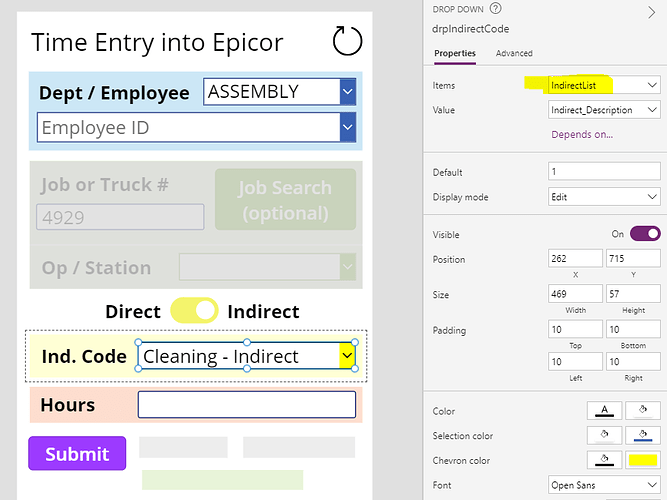
Task: Select the Hours label
Action: click(x=68, y=405)
